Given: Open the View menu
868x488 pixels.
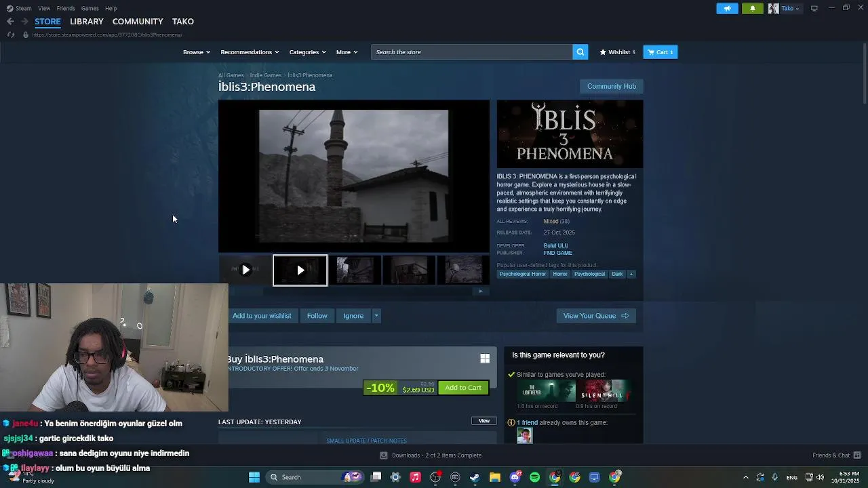Looking at the screenshot, I should [x=44, y=8].
